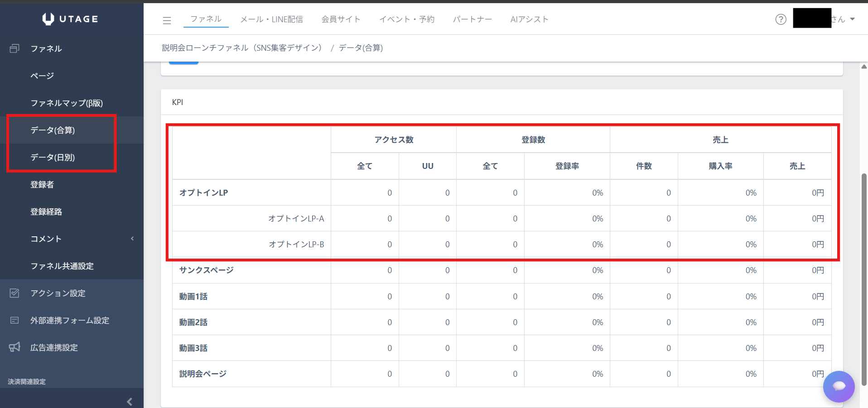The width and height of the screenshot is (868, 408).
Task: Click the ファネル sidebar icon
Action: click(14, 48)
